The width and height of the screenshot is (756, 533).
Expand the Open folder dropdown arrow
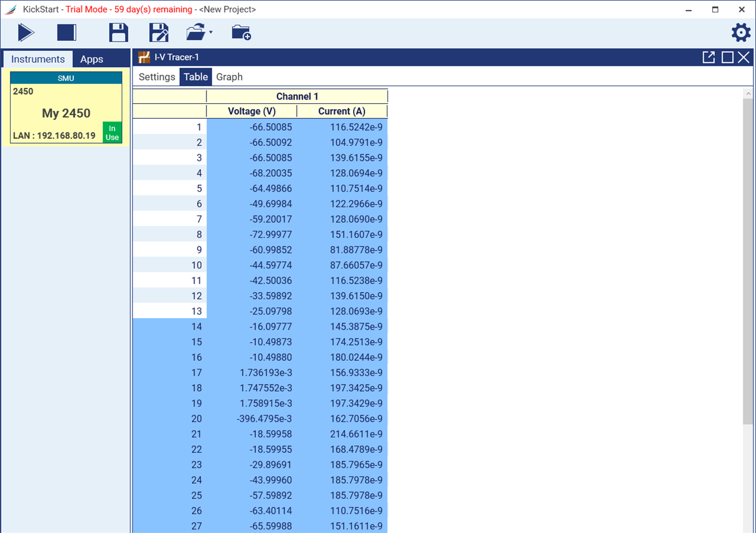tap(211, 32)
